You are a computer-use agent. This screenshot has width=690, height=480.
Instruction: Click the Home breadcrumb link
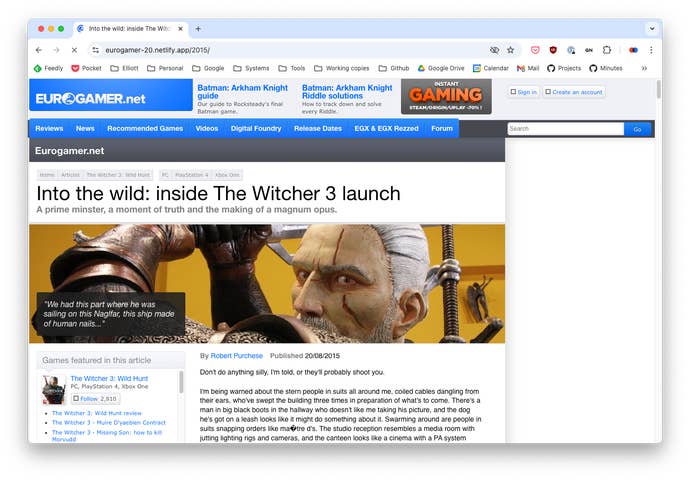click(47, 175)
